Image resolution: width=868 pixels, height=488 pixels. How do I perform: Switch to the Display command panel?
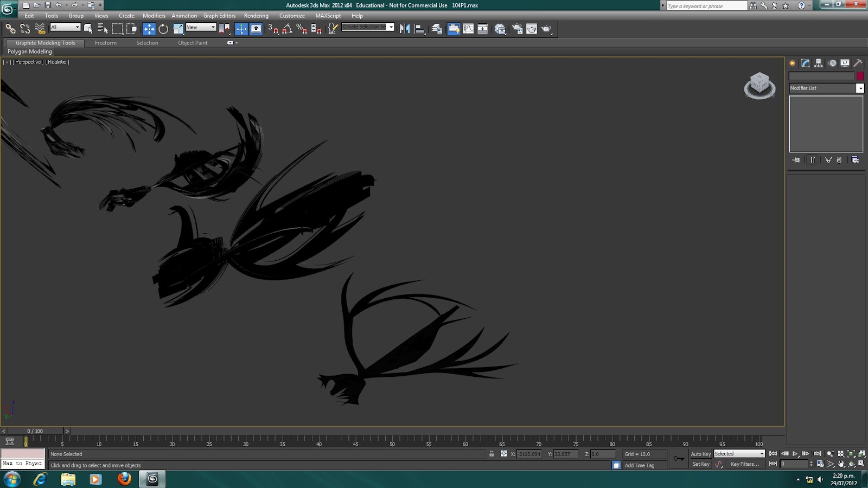click(845, 63)
